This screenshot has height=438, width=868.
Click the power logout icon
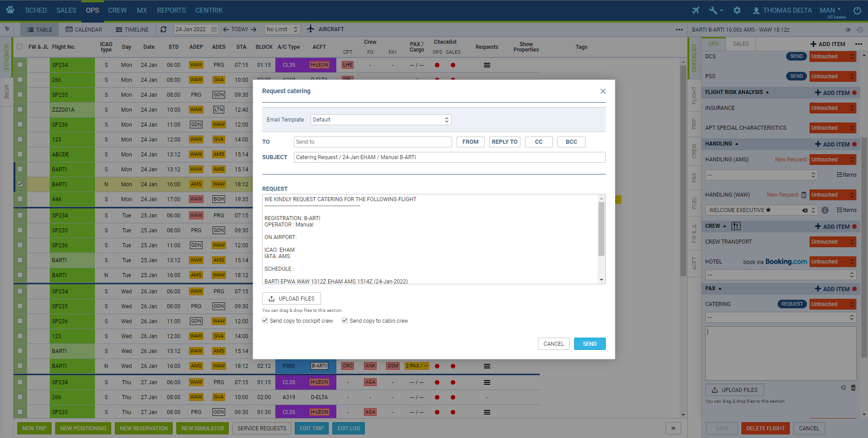click(857, 10)
